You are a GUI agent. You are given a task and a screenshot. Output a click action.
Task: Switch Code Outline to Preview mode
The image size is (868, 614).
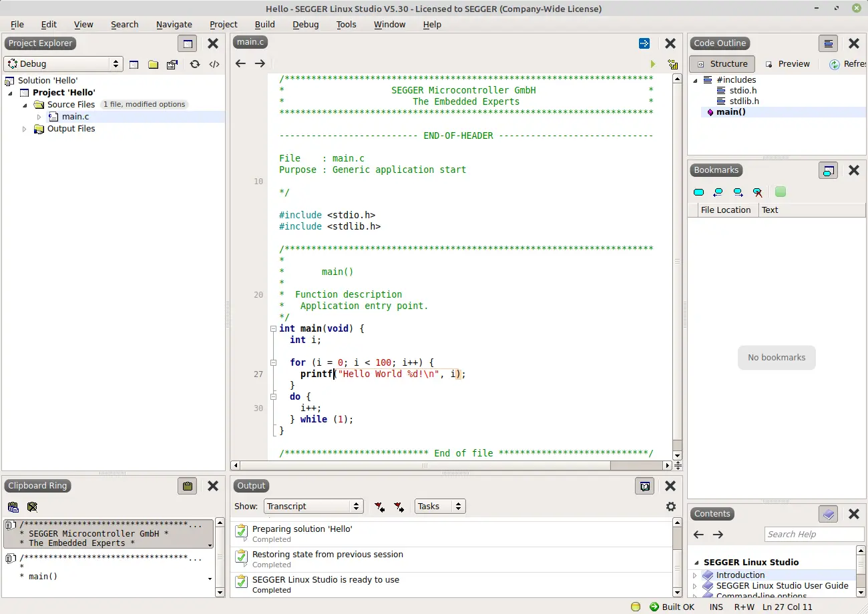(788, 63)
